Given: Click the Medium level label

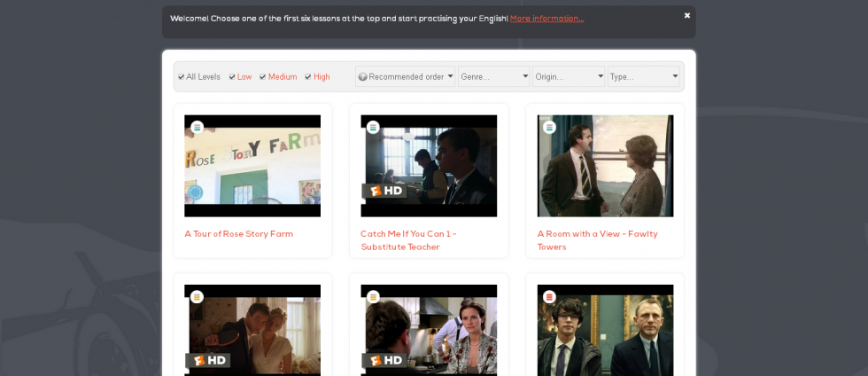Looking at the screenshot, I should pyautogui.click(x=283, y=76).
